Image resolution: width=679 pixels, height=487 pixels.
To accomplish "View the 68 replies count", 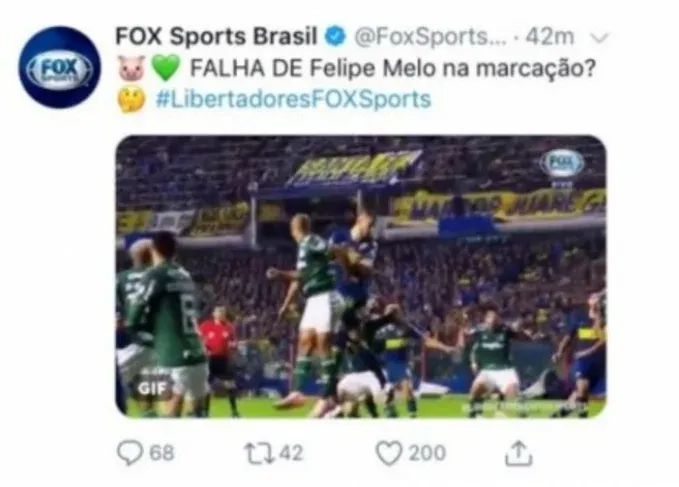I will point(162,453).
